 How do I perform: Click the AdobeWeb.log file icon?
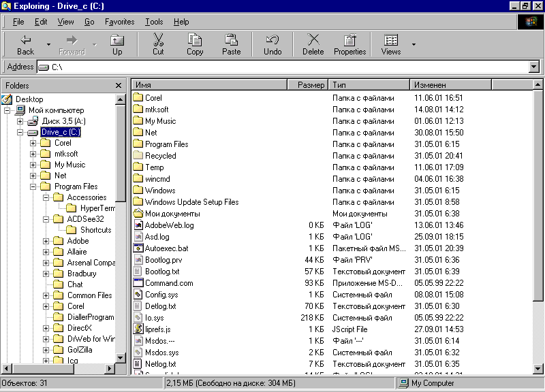(138, 225)
